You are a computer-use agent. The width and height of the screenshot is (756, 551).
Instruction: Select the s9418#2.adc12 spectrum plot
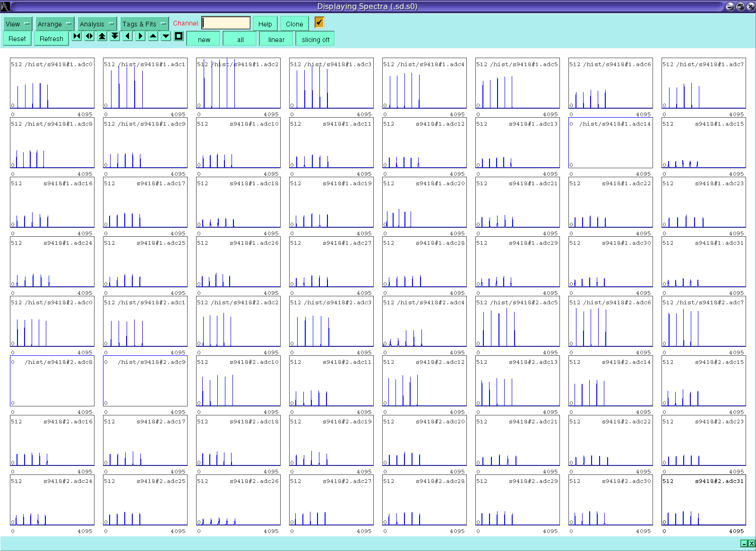coord(424,381)
